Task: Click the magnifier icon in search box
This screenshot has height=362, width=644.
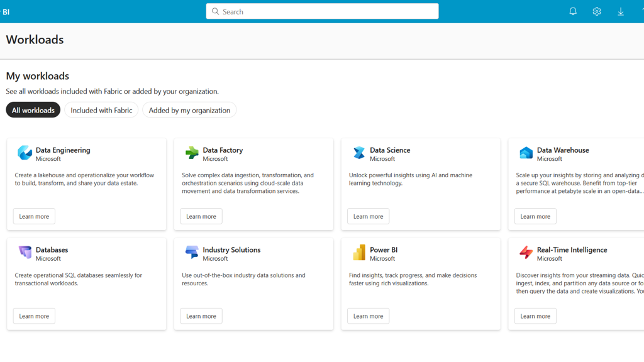Action: pyautogui.click(x=215, y=11)
